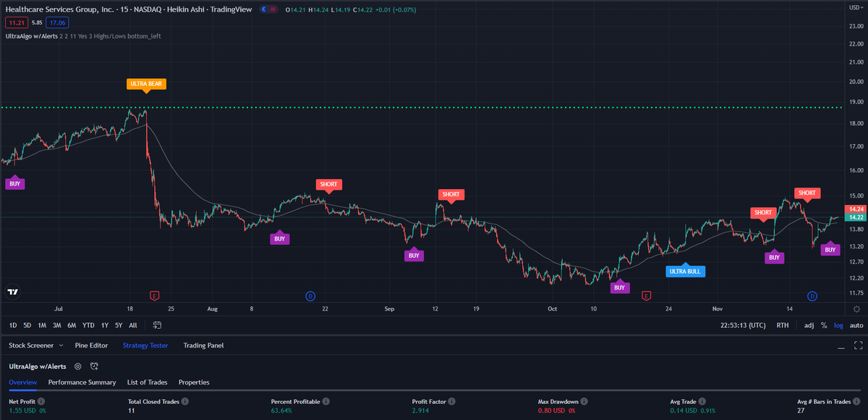Toggle percent scale '%' option
The height and width of the screenshot is (420, 868).
click(823, 325)
